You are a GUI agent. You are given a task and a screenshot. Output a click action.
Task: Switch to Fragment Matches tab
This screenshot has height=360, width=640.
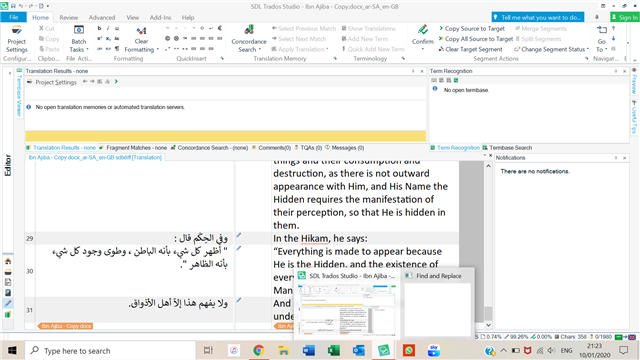(x=133, y=148)
